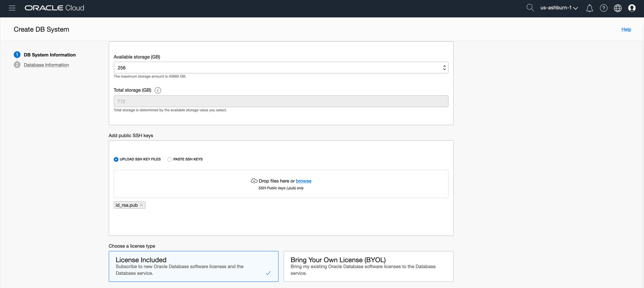Remove the id_rsa.pub file chip
The image size is (644, 288).
[141, 205]
